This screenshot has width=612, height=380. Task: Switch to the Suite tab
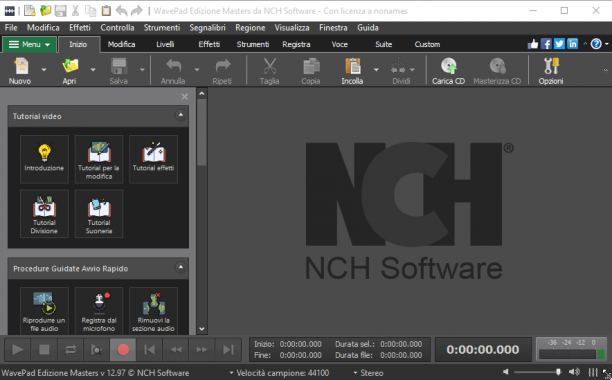coord(384,44)
